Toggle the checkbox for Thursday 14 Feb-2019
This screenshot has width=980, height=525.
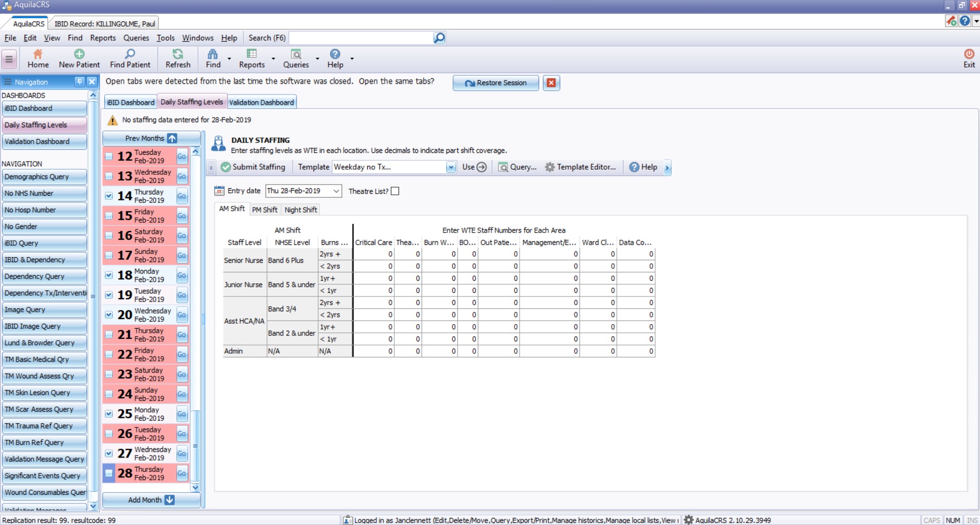[x=109, y=196]
